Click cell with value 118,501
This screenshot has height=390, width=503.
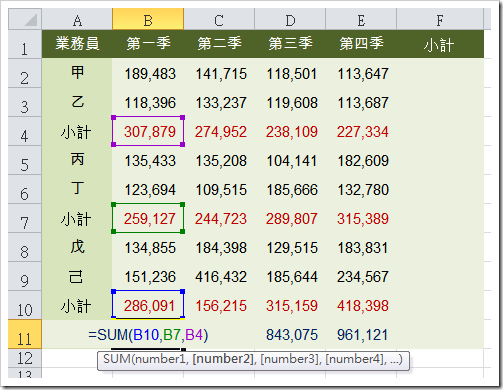coord(290,73)
